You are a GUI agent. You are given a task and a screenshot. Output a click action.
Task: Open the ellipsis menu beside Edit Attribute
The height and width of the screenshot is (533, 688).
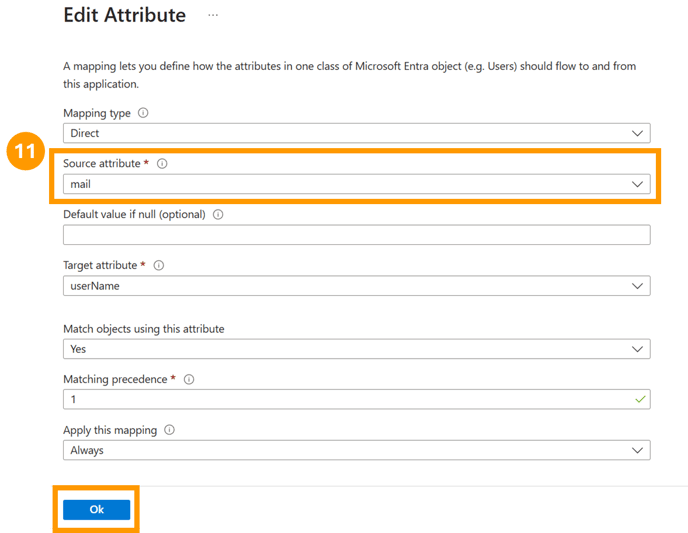coord(213,15)
